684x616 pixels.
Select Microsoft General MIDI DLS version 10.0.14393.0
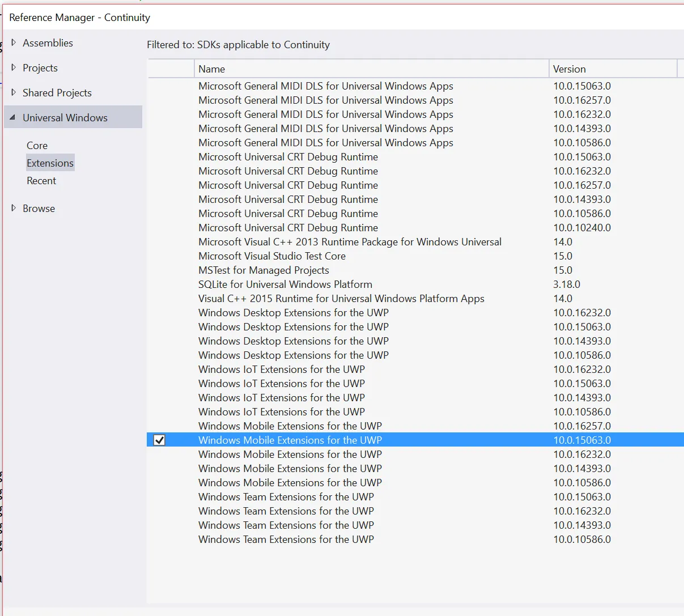[x=415, y=129]
